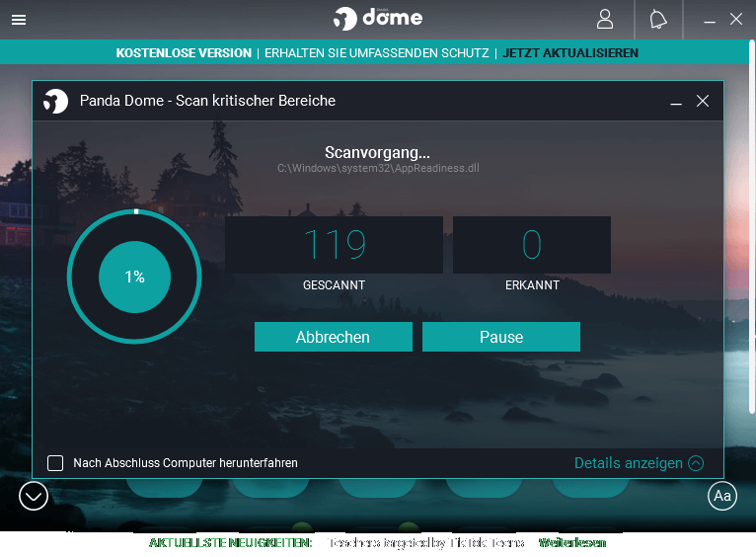Close the Panda Dome main window

pyautogui.click(x=735, y=20)
